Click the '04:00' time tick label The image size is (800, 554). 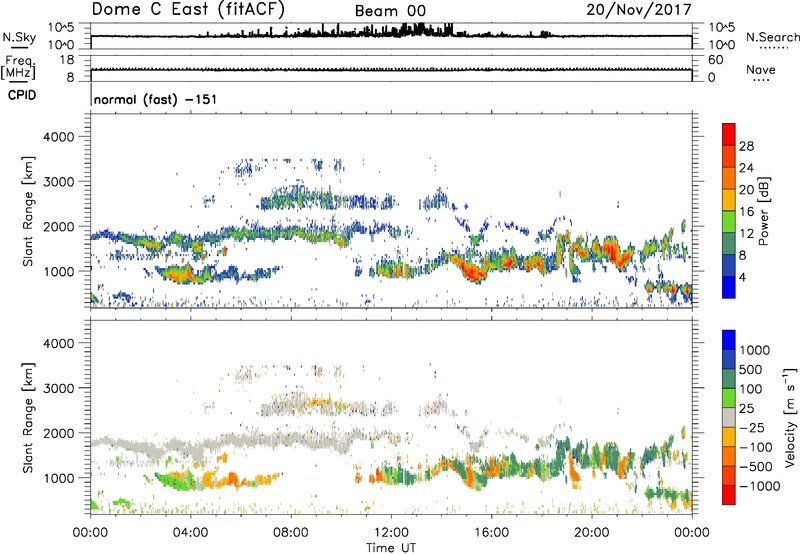point(190,533)
